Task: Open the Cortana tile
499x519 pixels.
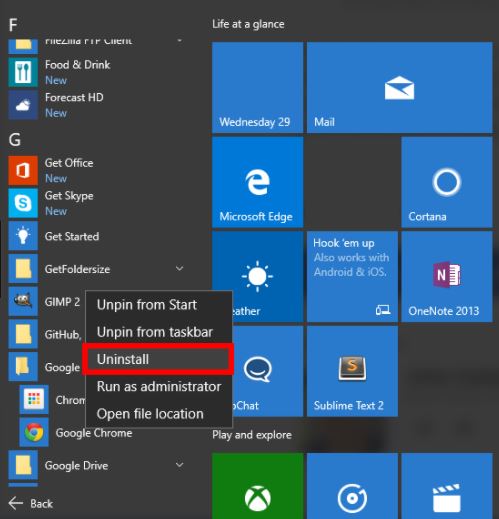Action: 447,182
